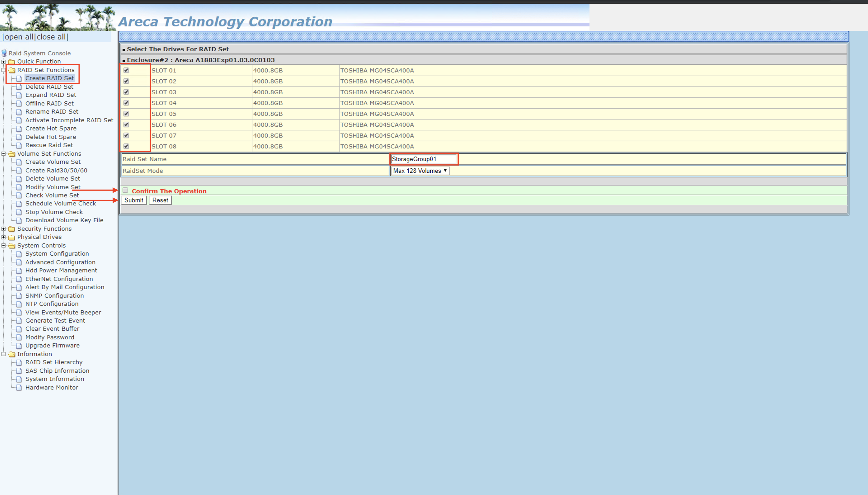Viewport: 868px width, 495px height.
Task: Open the Rename RAID Set link
Action: [52, 112]
